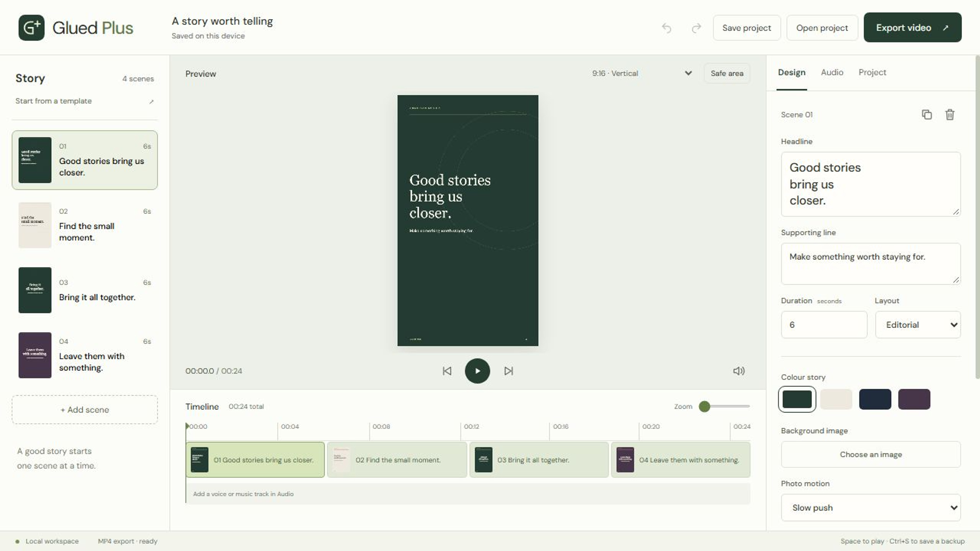This screenshot has width=980, height=551.
Task: Select scene 04 Leave them with something
Action: pos(85,355)
